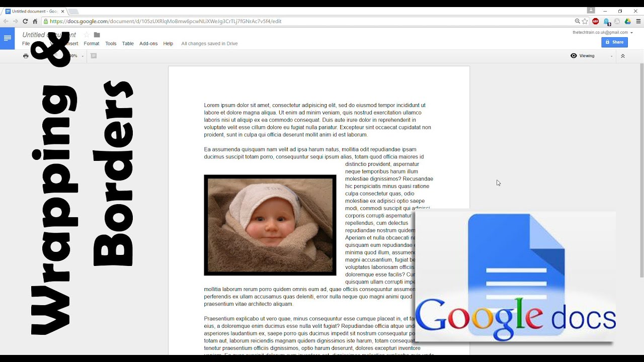Viewport: 644px width, 362px height.
Task: Go forward in the browser
Action: coord(16,21)
